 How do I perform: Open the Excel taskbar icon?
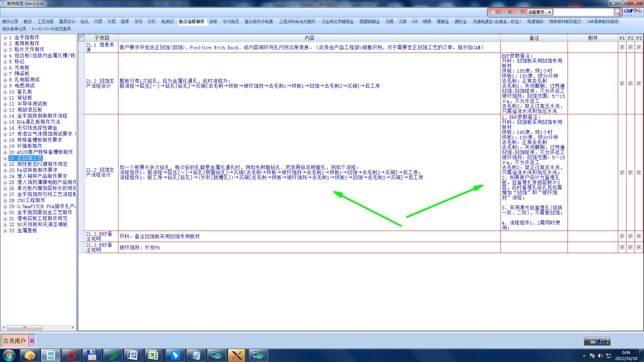coord(153,355)
